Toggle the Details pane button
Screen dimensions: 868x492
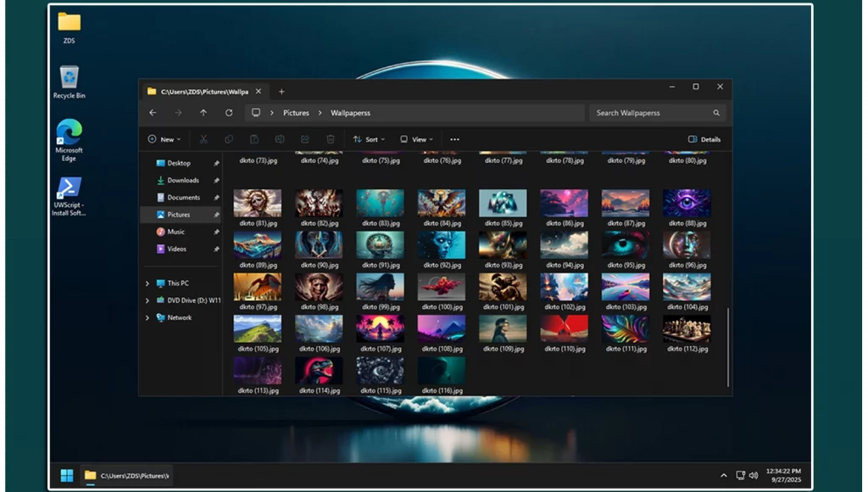click(704, 139)
